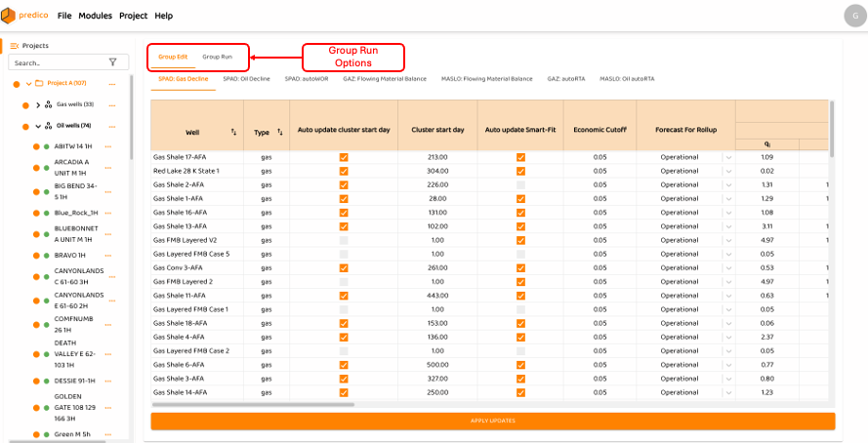The image size is (868, 443).
Task: Check auto update cluster for Gas FMB Layered V2
Action: tap(343, 240)
